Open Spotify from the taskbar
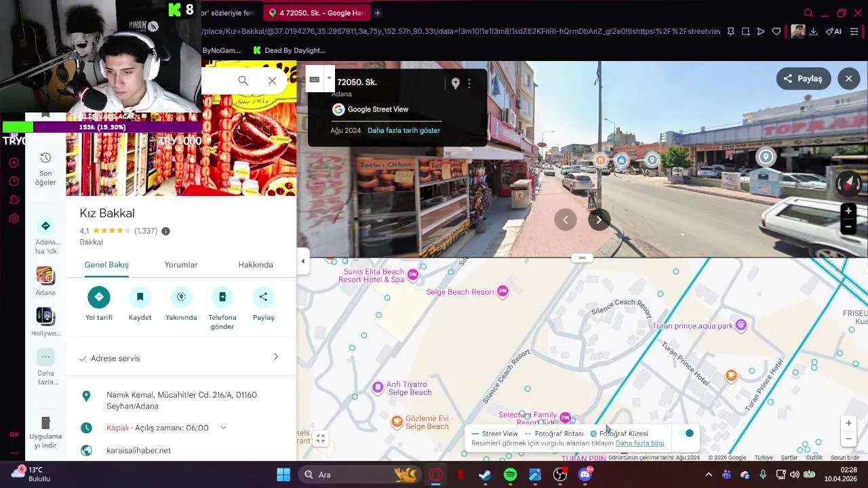 click(x=510, y=474)
